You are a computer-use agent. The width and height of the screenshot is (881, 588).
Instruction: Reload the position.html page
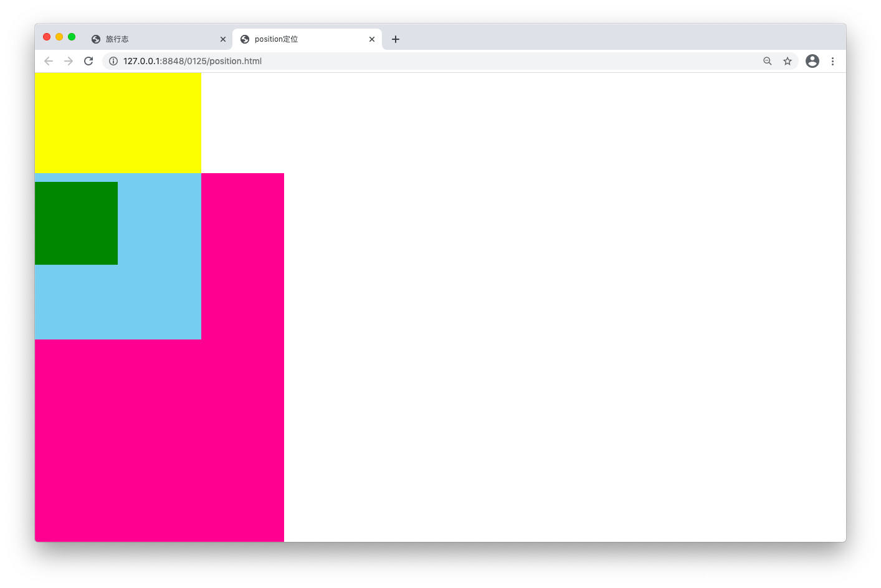(x=88, y=61)
